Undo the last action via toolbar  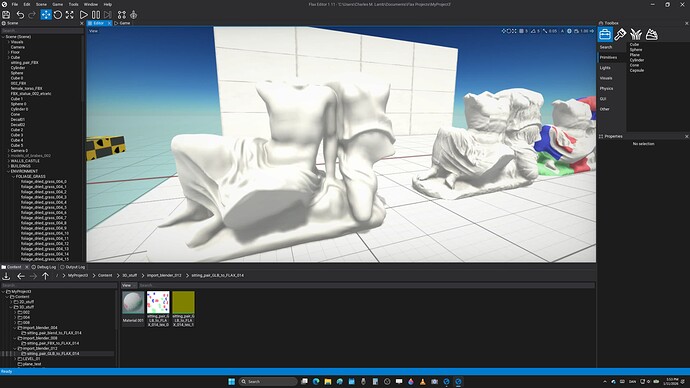coord(20,15)
